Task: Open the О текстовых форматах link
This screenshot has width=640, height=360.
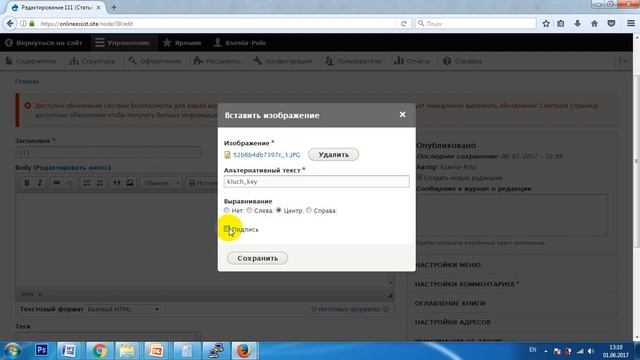Action: [x=346, y=309]
